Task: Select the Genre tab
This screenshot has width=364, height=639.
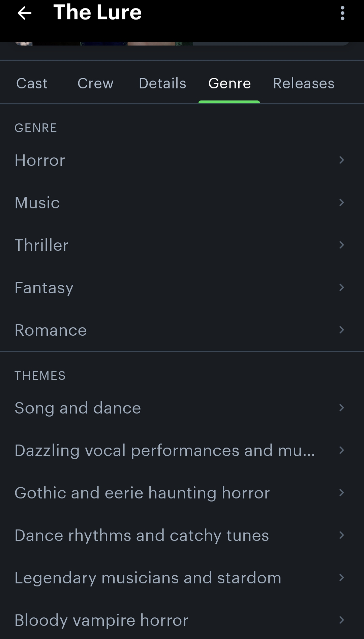Action: (229, 83)
